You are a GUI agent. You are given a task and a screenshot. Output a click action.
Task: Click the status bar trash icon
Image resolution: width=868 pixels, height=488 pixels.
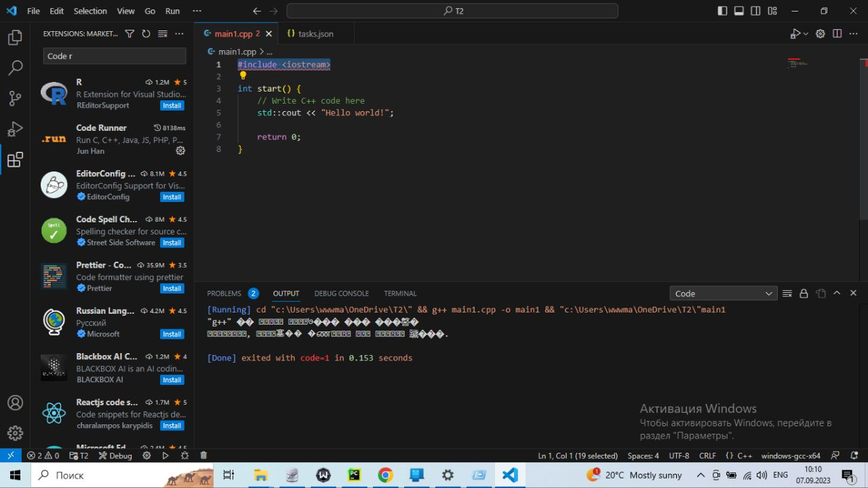[x=203, y=455]
